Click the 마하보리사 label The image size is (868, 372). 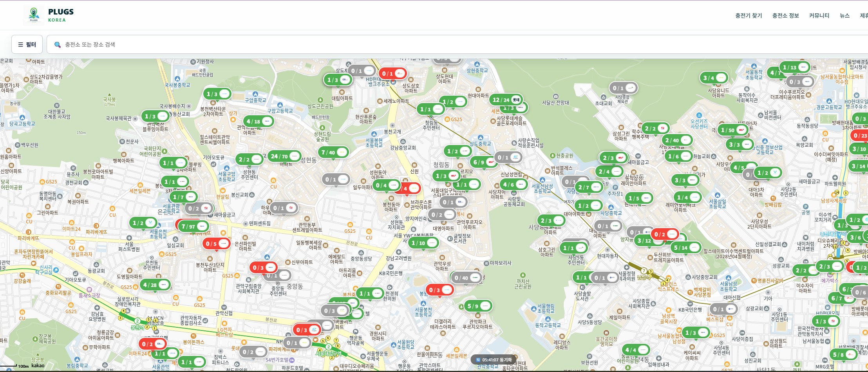(501, 263)
